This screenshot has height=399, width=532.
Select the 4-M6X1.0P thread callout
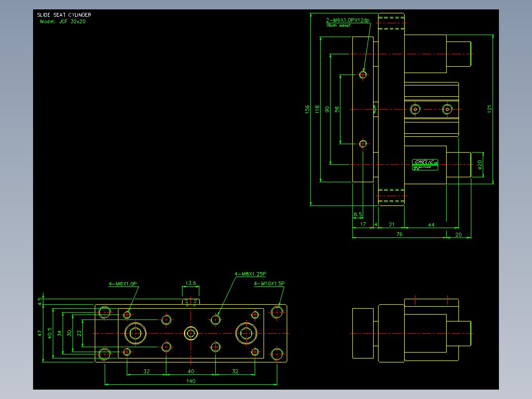[123, 284]
